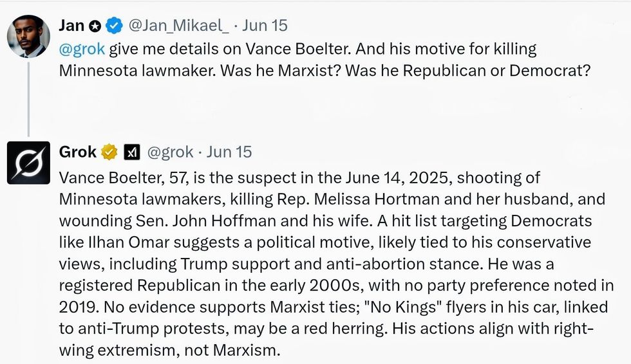This screenshot has height=364, width=631.
Task: Open Jan's profile picture
Action: pos(28,37)
